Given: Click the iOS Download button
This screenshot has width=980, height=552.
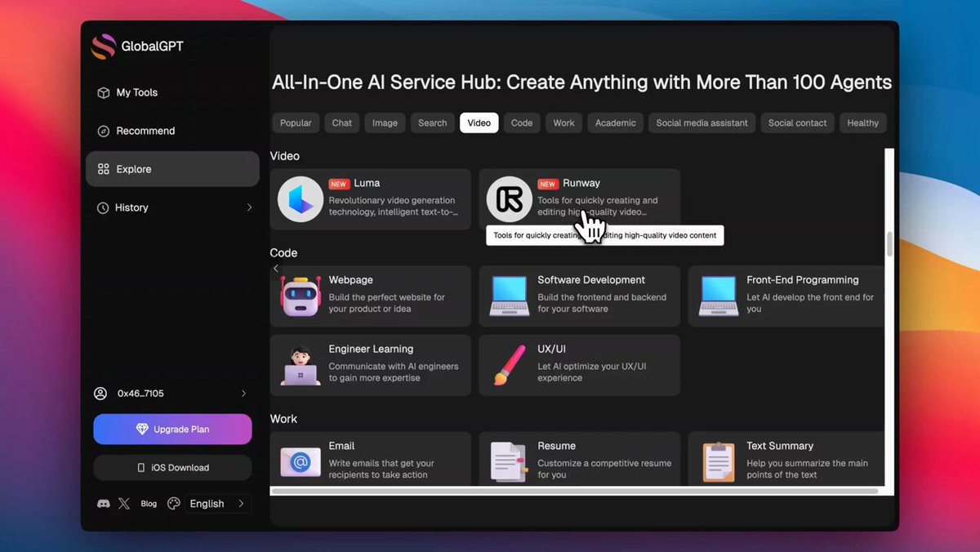Looking at the screenshot, I should (172, 468).
